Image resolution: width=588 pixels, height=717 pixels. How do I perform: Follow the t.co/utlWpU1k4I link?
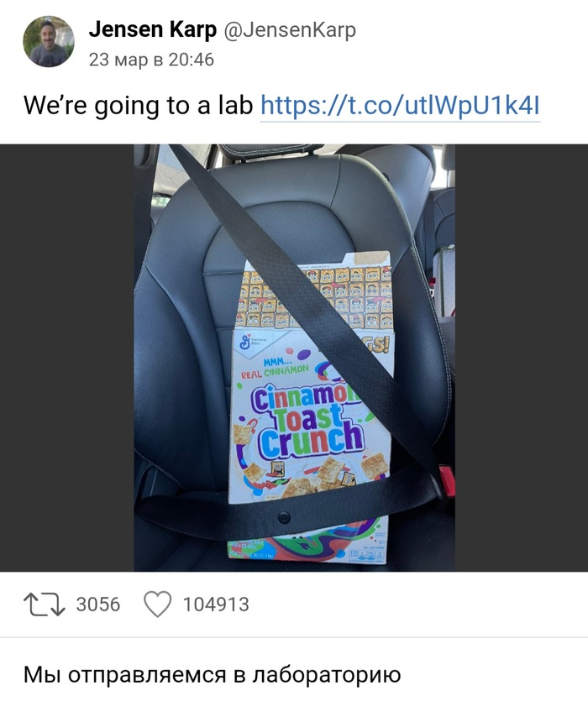(x=401, y=106)
